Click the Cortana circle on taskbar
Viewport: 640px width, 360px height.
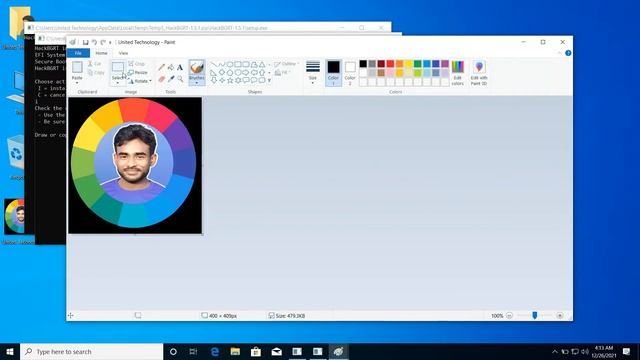coord(173,351)
